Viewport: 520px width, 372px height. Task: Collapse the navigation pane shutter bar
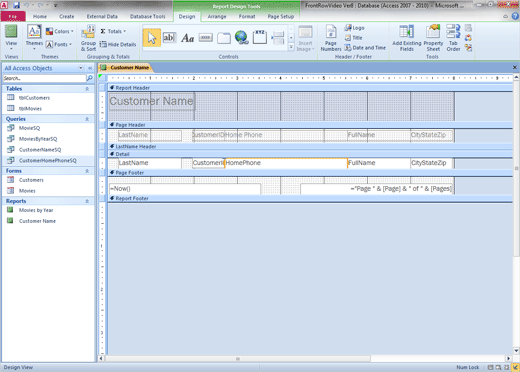point(90,68)
